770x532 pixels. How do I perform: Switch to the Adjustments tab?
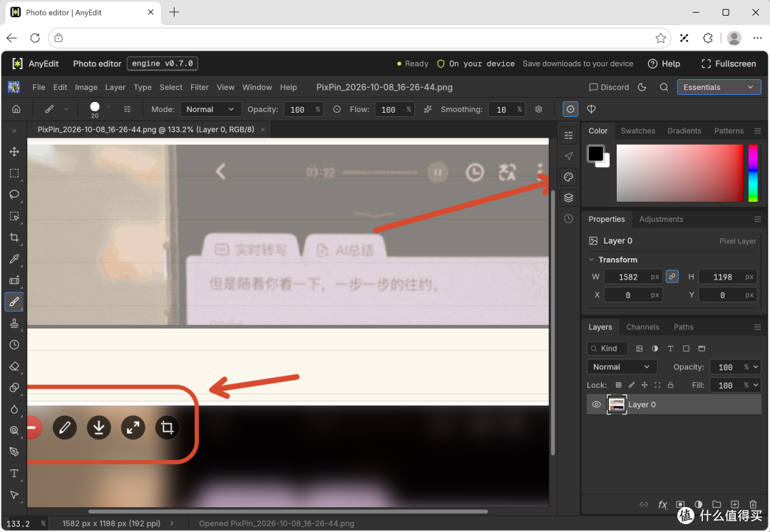pyautogui.click(x=661, y=219)
